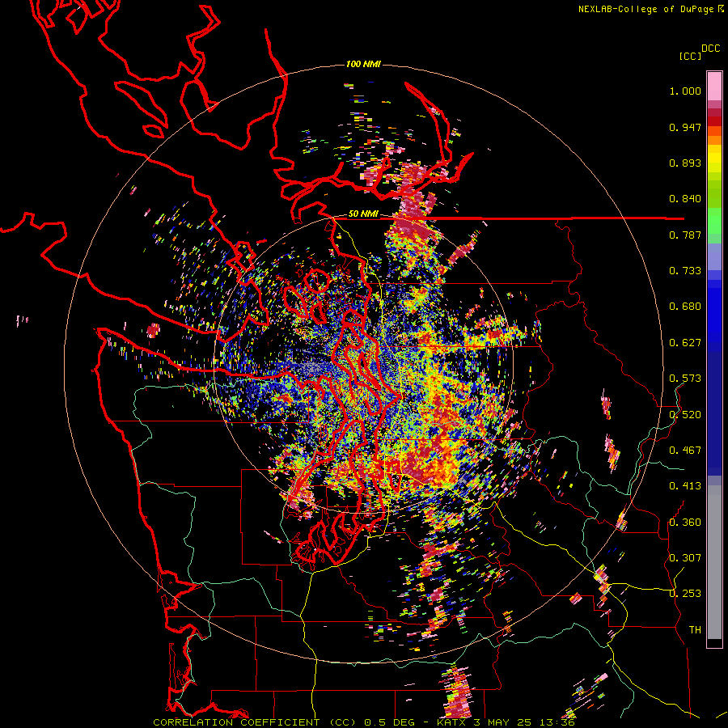Click the 0.627 value on the color scale
The image size is (728, 728).
685,343
